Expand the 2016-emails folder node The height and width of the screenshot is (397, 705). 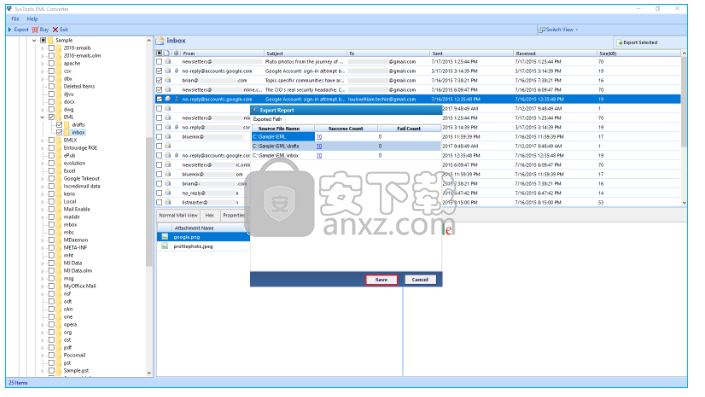point(43,48)
